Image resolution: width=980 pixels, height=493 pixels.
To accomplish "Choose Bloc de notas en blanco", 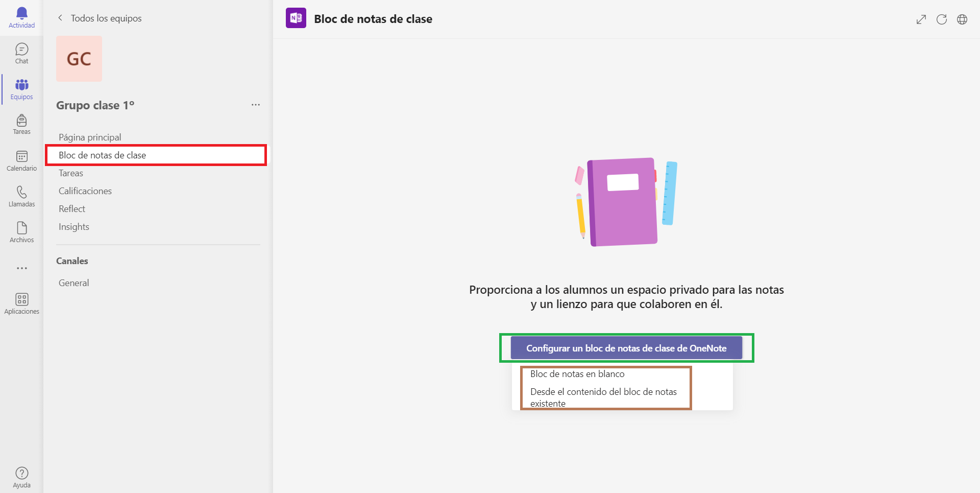I will (x=577, y=374).
